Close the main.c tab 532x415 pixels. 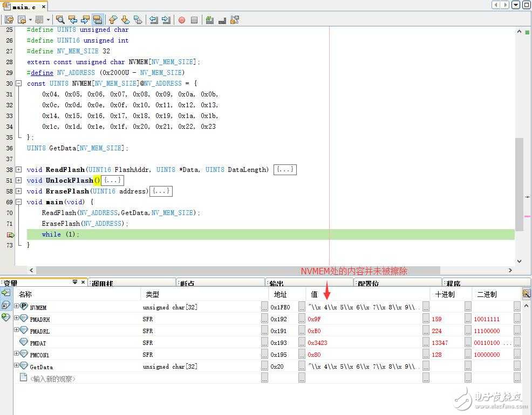tap(43, 6)
